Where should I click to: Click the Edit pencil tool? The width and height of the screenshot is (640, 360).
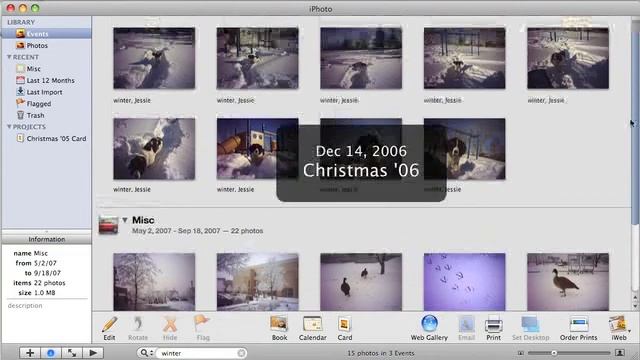(x=109, y=329)
